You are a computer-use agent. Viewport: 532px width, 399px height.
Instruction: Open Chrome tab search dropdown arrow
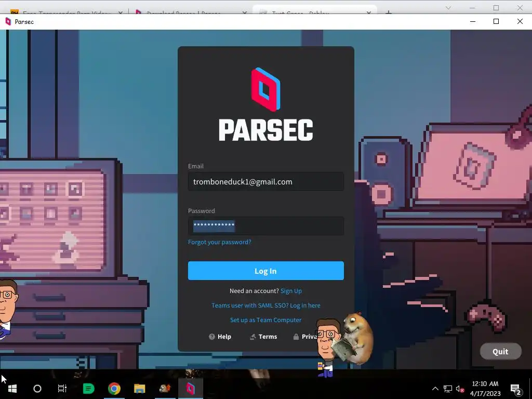[x=448, y=7]
